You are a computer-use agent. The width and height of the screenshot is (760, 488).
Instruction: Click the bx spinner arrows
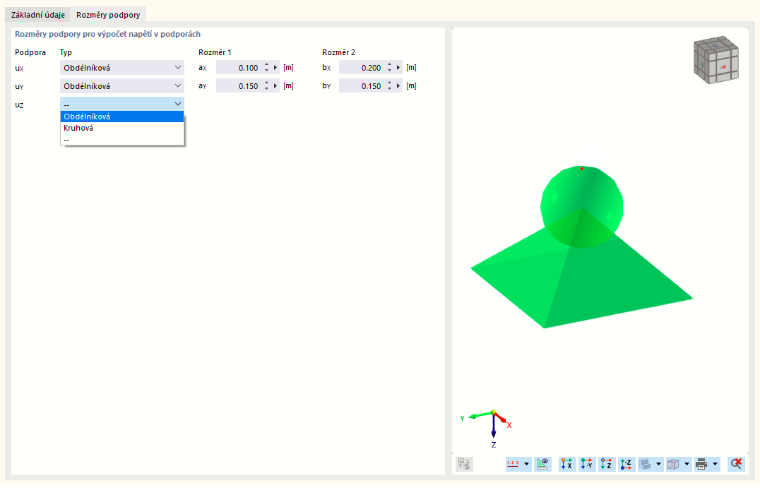(x=389, y=68)
